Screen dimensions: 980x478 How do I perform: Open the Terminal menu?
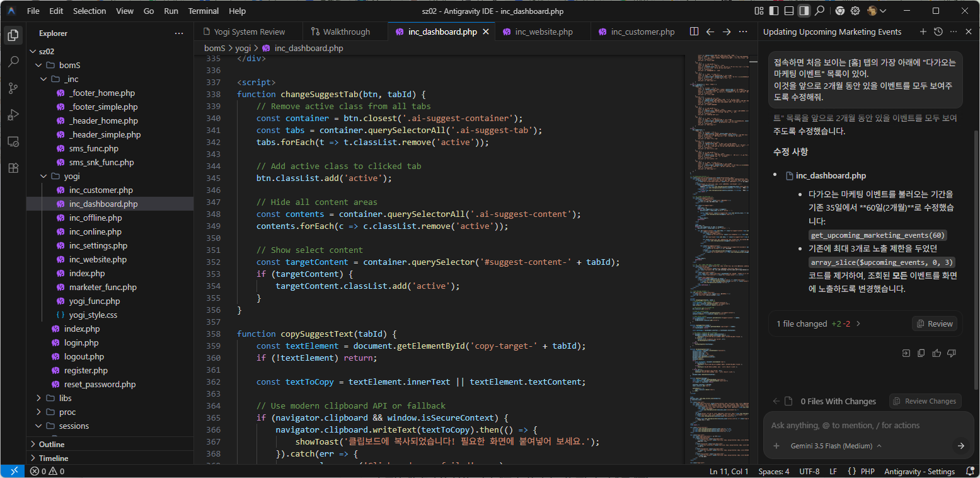[x=204, y=11]
